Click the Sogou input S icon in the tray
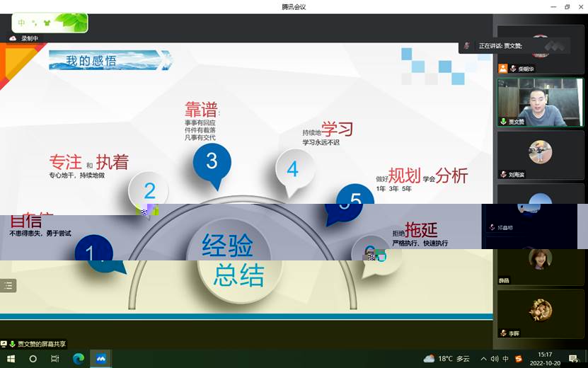 519,359
